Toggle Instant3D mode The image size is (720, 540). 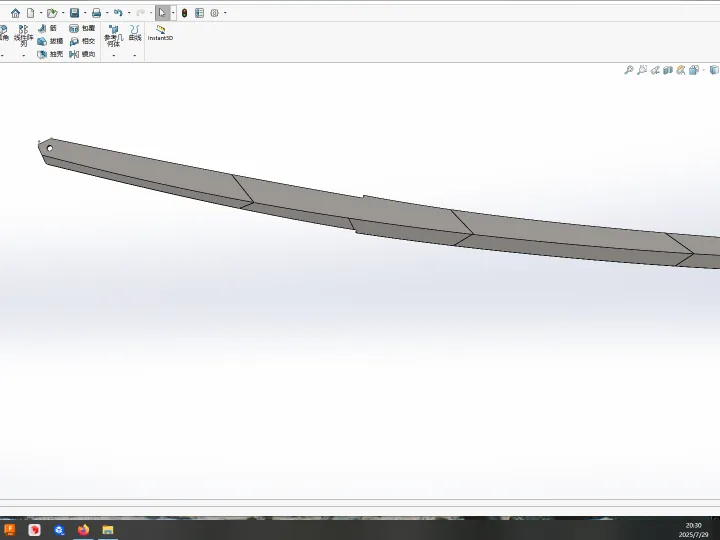click(160, 33)
